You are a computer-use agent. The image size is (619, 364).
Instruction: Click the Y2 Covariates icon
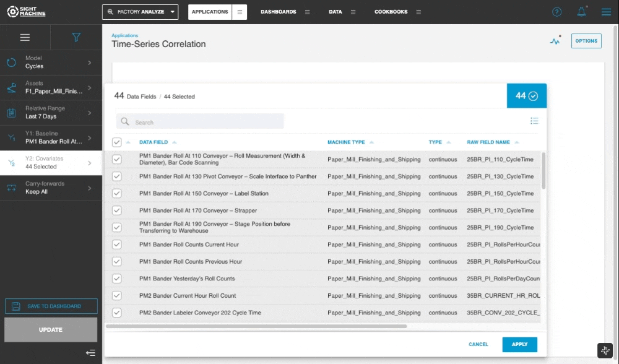(11, 163)
